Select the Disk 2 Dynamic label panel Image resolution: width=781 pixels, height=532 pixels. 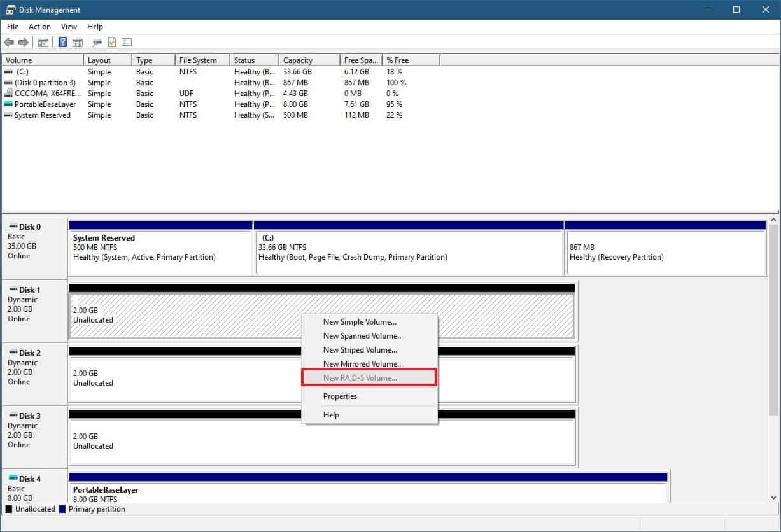click(x=34, y=374)
